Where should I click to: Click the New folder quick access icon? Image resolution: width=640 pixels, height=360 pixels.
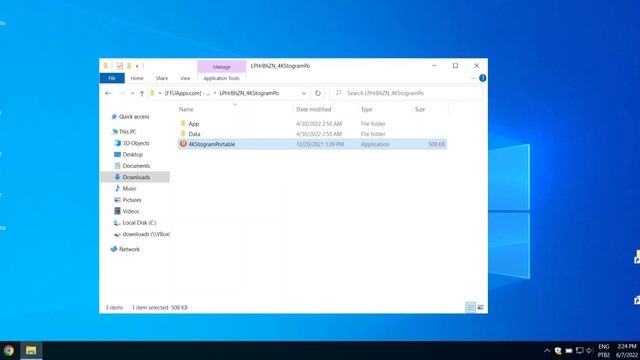click(129, 66)
